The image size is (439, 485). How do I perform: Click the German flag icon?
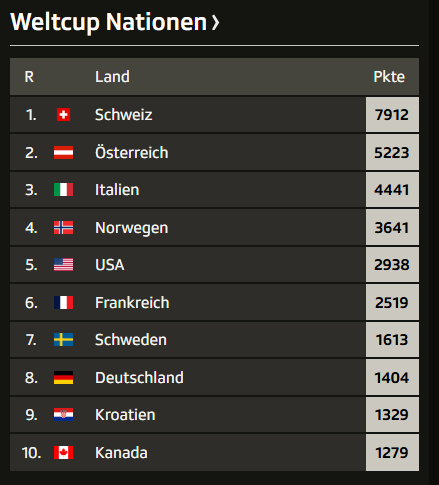(63, 378)
